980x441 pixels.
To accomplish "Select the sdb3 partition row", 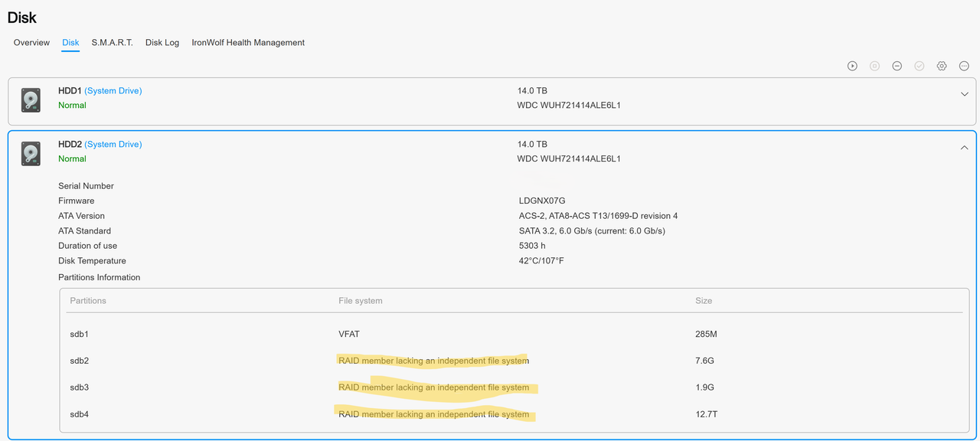I will [x=514, y=387].
